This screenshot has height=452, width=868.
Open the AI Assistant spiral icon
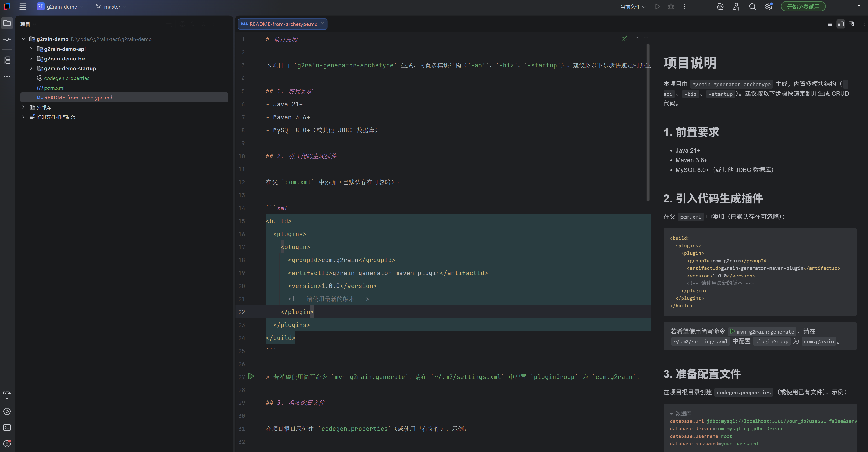pos(720,7)
